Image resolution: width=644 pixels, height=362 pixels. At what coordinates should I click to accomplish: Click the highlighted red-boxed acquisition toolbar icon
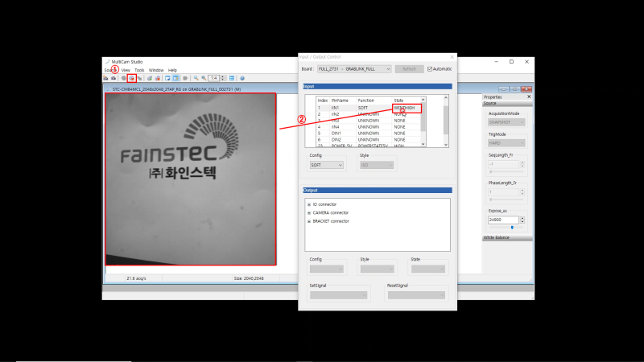click(x=131, y=78)
